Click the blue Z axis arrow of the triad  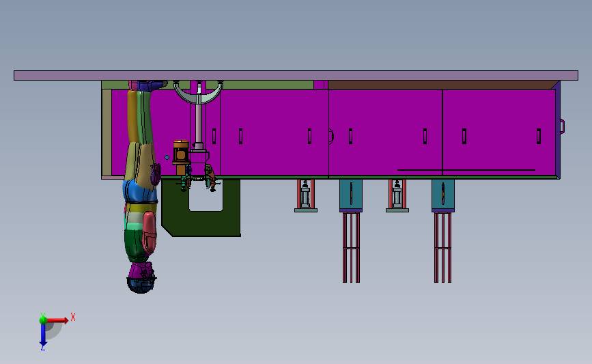(43, 334)
